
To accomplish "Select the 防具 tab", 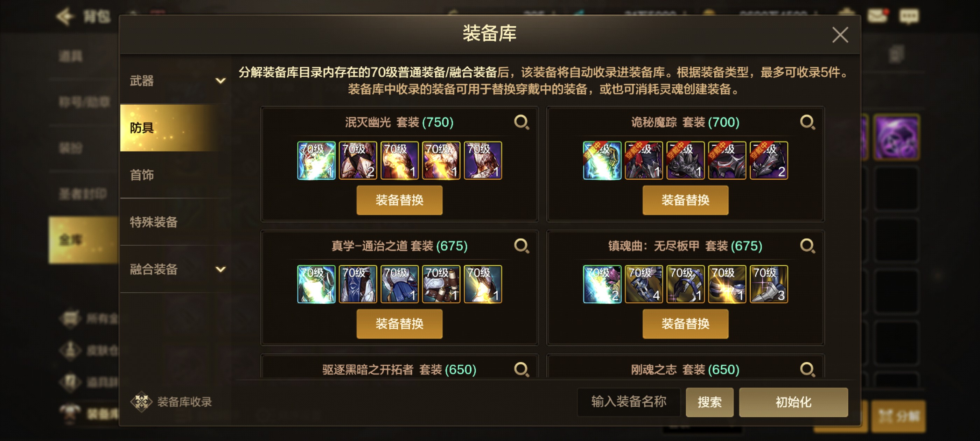I will click(175, 128).
